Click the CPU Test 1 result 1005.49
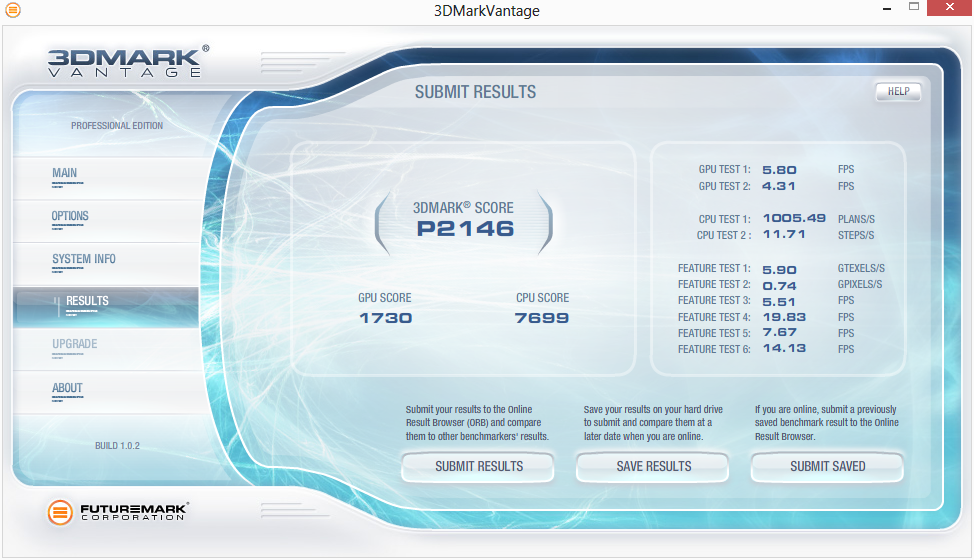Image resolution: width=974 pixels, height=560 pixels. pos(793,219)
